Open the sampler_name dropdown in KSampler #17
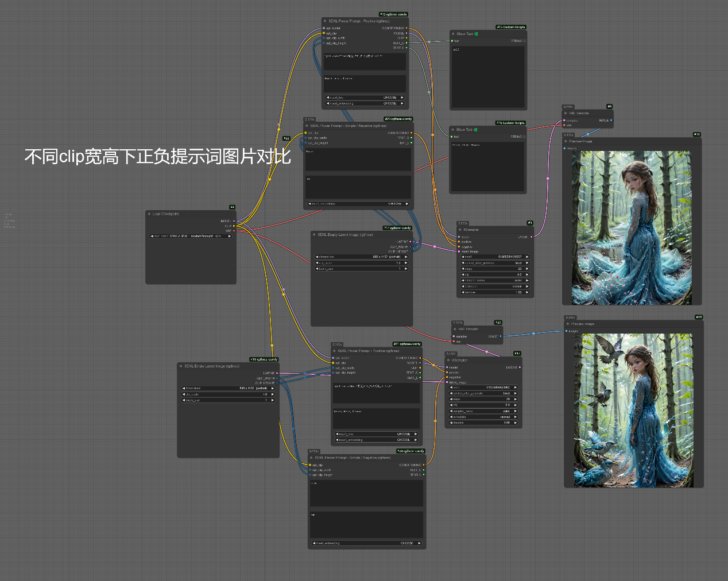 click(x=483, y=411)
